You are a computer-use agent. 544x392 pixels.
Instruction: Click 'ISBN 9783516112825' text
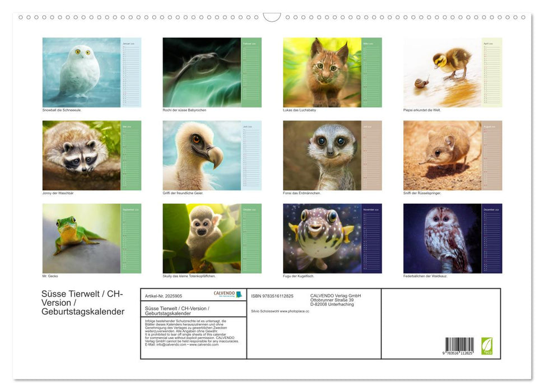pyautogui.click(x=272, y=296)
